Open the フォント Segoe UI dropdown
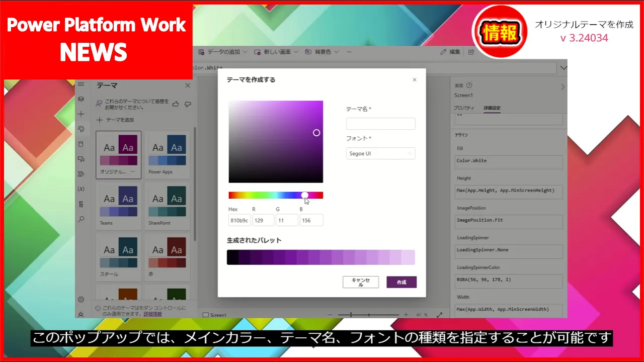This screenshot has height=362, width=644. (x=381, y=153)
